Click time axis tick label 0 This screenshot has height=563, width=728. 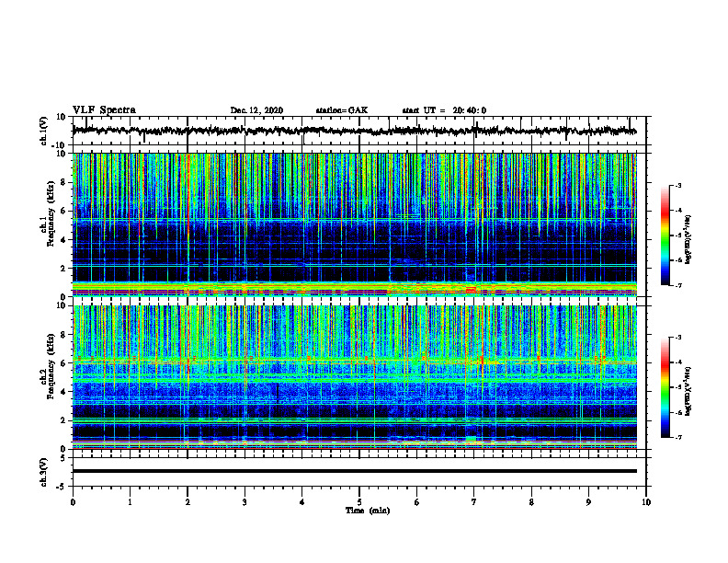click(x=73, y=502)
